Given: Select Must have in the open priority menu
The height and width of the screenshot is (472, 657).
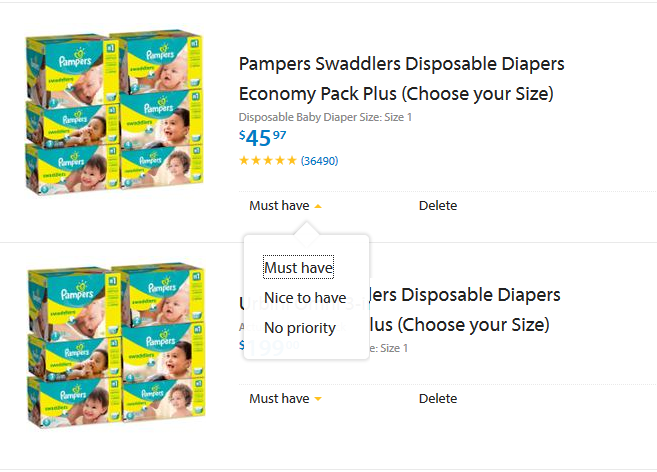Looking at the screenshot, I should pos(298,268).
